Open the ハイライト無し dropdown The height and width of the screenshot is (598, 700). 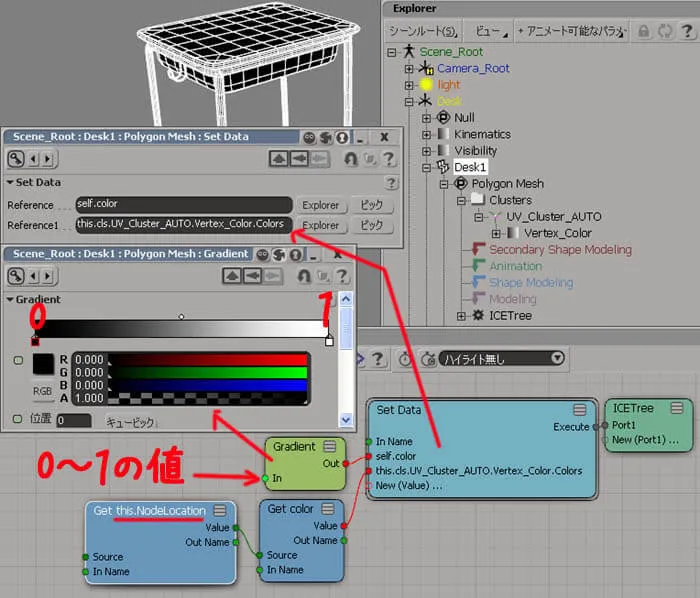click(502, 359)
